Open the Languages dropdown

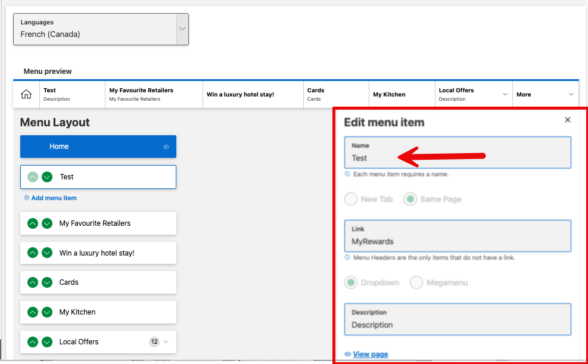tap(182, 29)
